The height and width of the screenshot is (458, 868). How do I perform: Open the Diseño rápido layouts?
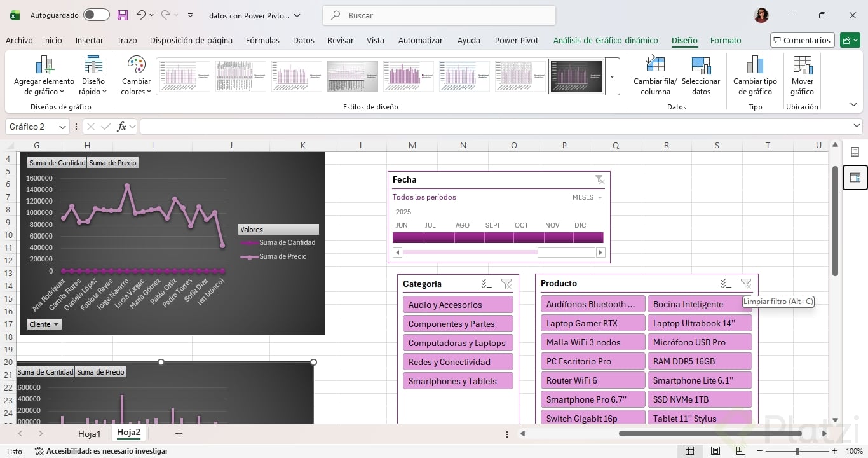tap(93, 76)
